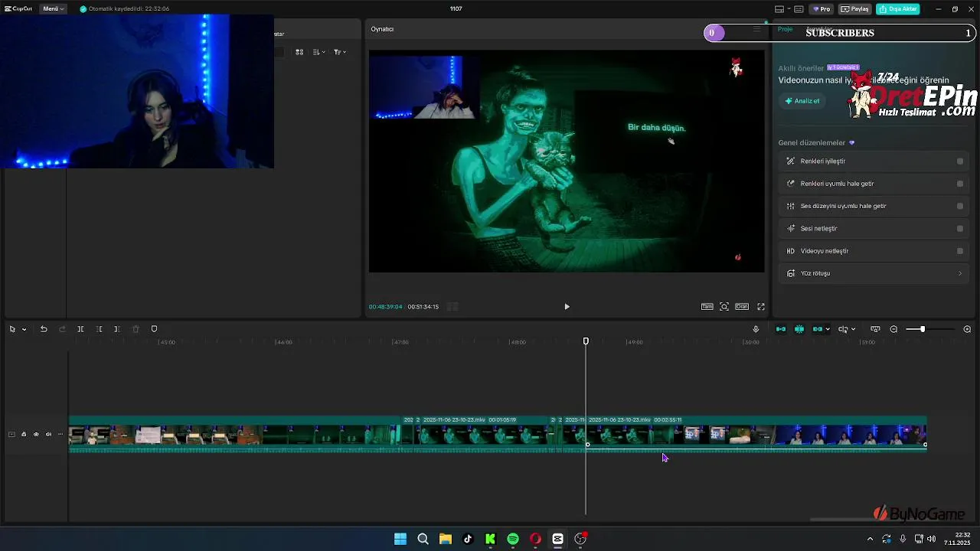Switch to the Proje tab
Viewport: 980px width, 551px height.
[785, 29]
